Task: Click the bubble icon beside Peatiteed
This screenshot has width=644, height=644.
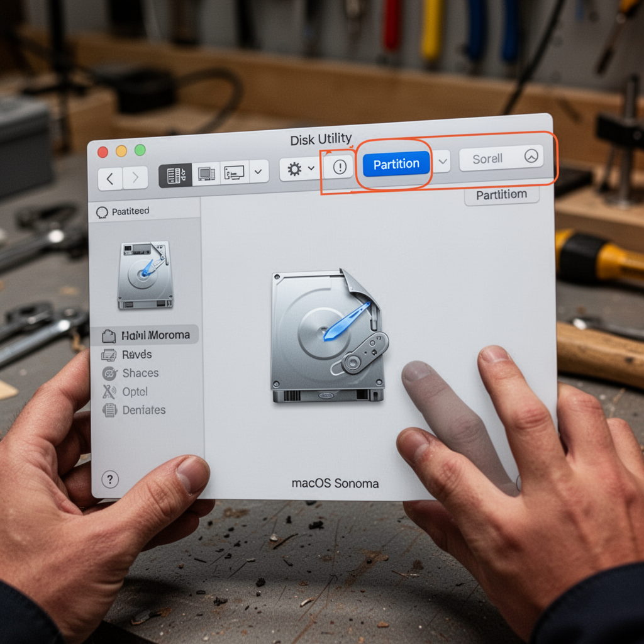Action: pyautogui.click(x=102, y=213)
